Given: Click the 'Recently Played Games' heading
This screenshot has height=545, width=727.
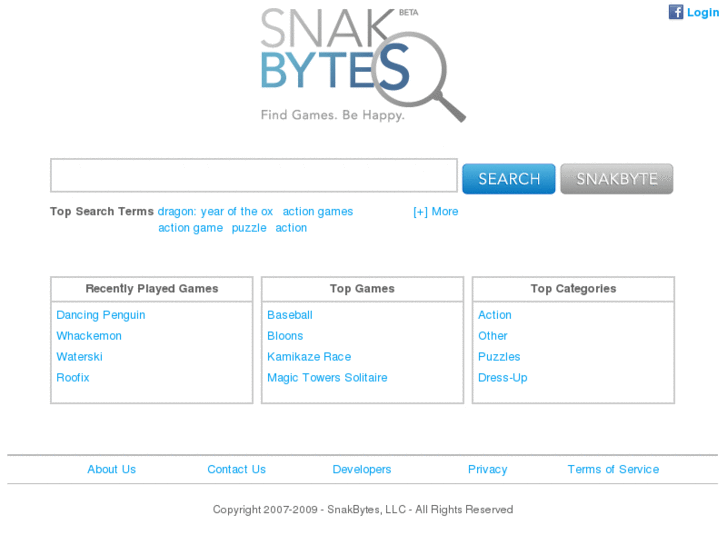Looking at the screenshot, I should 152,289.
